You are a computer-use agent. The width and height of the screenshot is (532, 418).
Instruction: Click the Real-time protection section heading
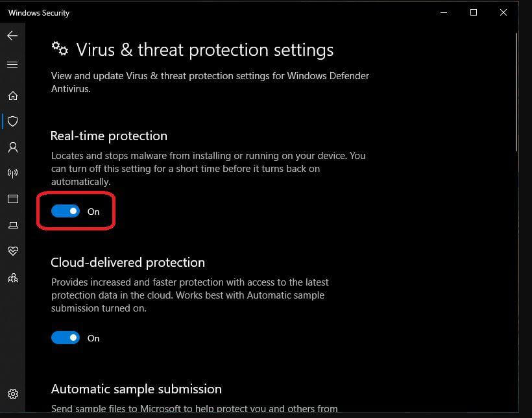(108, 136)
